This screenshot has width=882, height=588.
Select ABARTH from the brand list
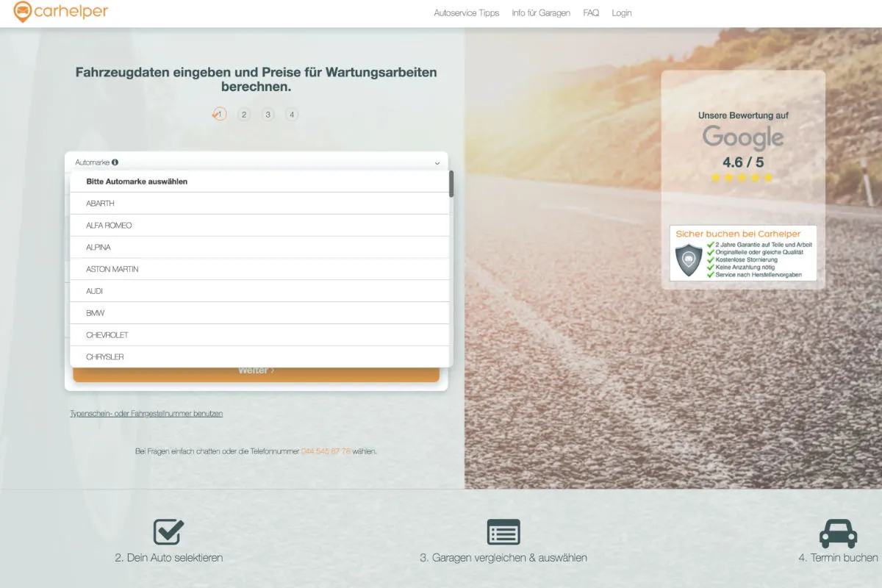tap(259, 204)
